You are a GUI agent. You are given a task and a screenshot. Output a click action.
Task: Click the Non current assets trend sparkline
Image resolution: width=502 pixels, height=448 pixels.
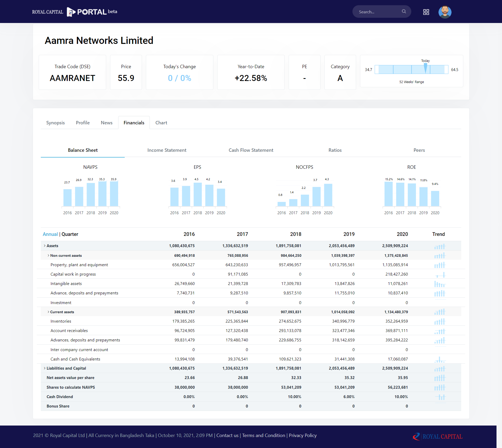pos(440,256)
